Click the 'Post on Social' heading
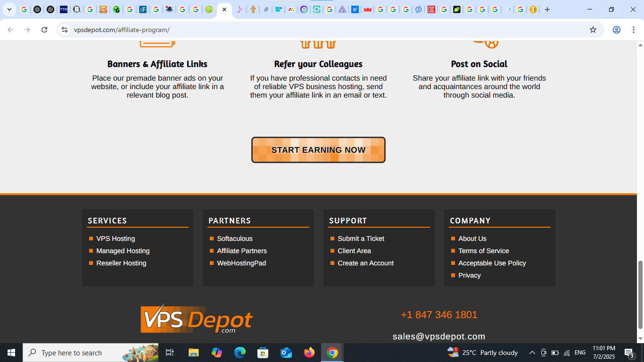Viewport: 644px width, 362px height. 479,64
